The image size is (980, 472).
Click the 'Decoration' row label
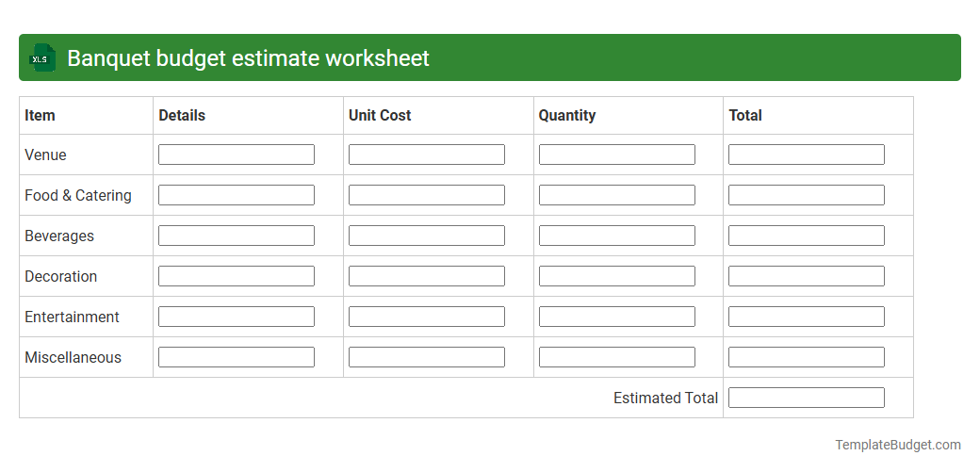60,276
